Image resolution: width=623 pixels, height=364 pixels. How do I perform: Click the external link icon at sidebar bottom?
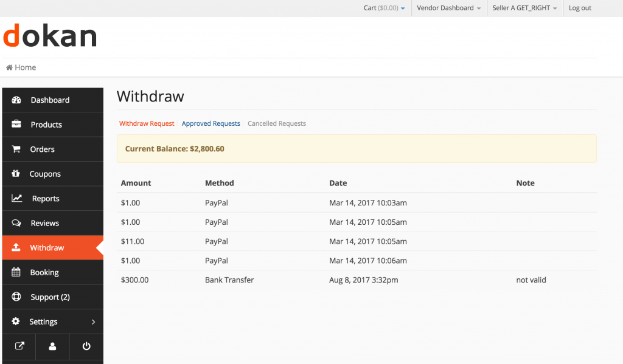tap(19, 346)
